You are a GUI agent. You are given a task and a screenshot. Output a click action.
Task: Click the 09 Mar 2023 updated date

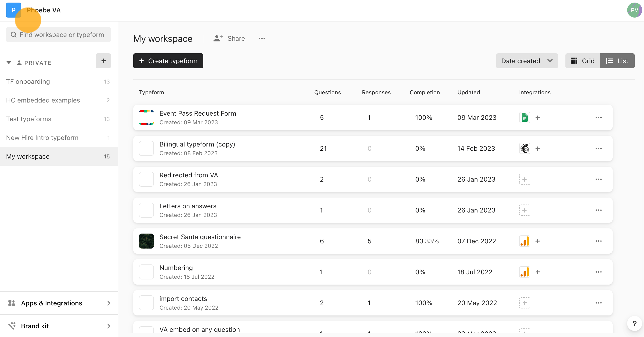point(477,117)
